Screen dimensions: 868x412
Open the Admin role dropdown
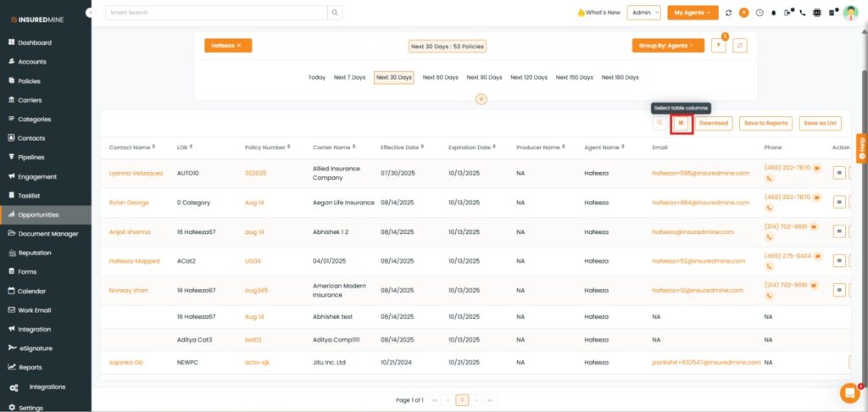pyautogui.click(x=645, y=13)
